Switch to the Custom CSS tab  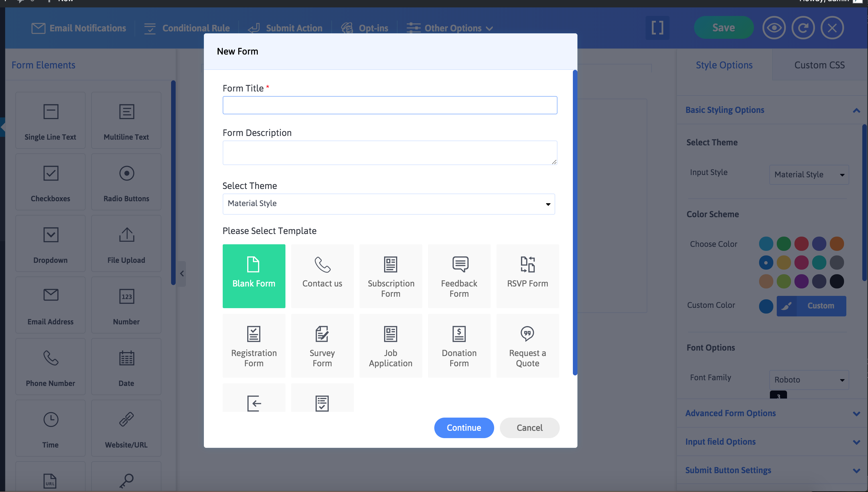tap(819, 64)
